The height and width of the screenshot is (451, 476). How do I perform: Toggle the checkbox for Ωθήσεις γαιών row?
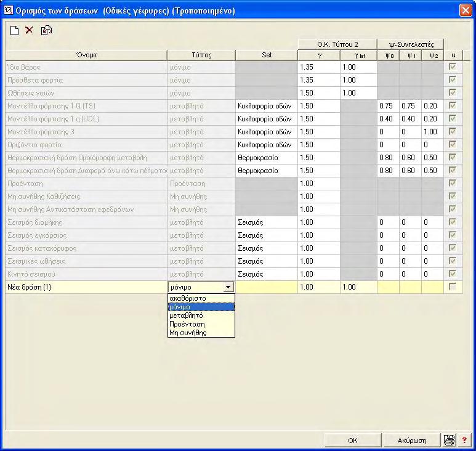coord(453,92)
